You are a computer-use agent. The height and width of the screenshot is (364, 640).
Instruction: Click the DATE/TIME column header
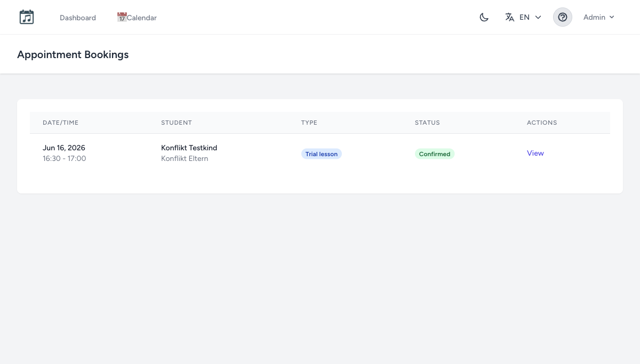coord(61,123)
